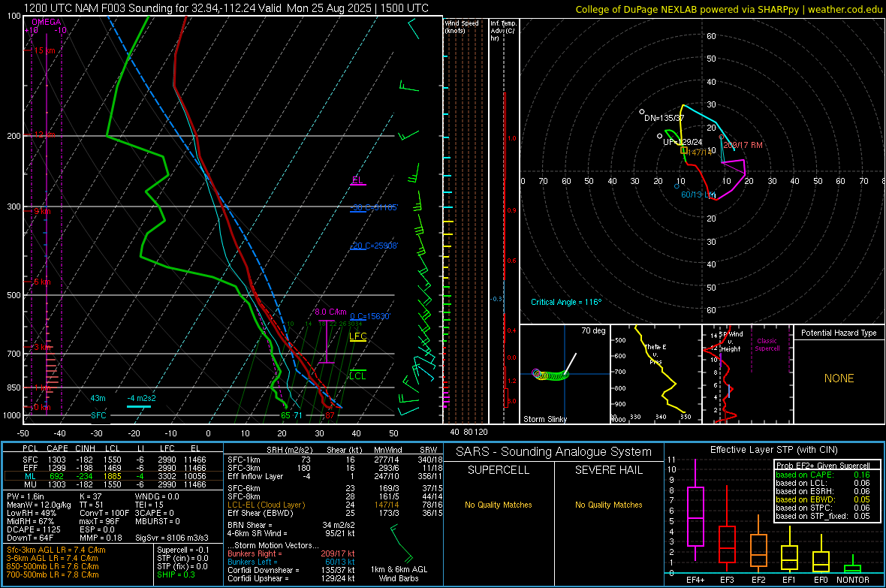Click the Corfidi Downshear vector line
Screen dimensions: 886x588
(x=291, y=570)
